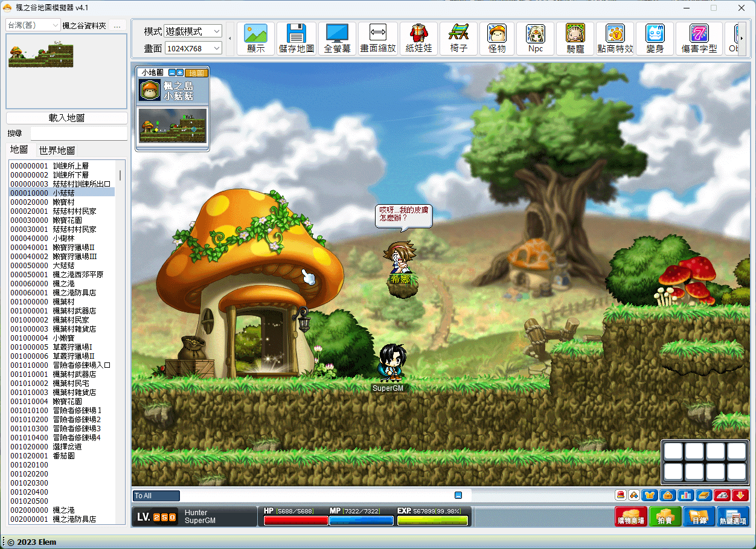Click the minimap terrain preview image

(x=173, y=126)
